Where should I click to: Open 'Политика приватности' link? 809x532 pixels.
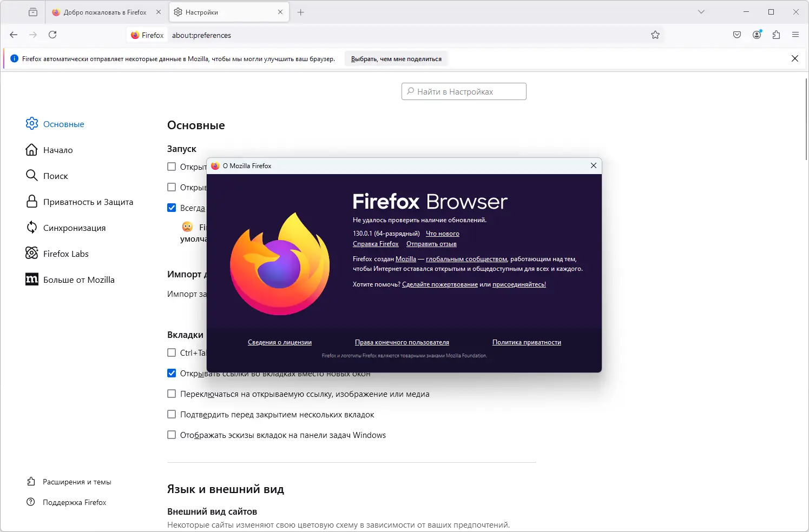527,342
